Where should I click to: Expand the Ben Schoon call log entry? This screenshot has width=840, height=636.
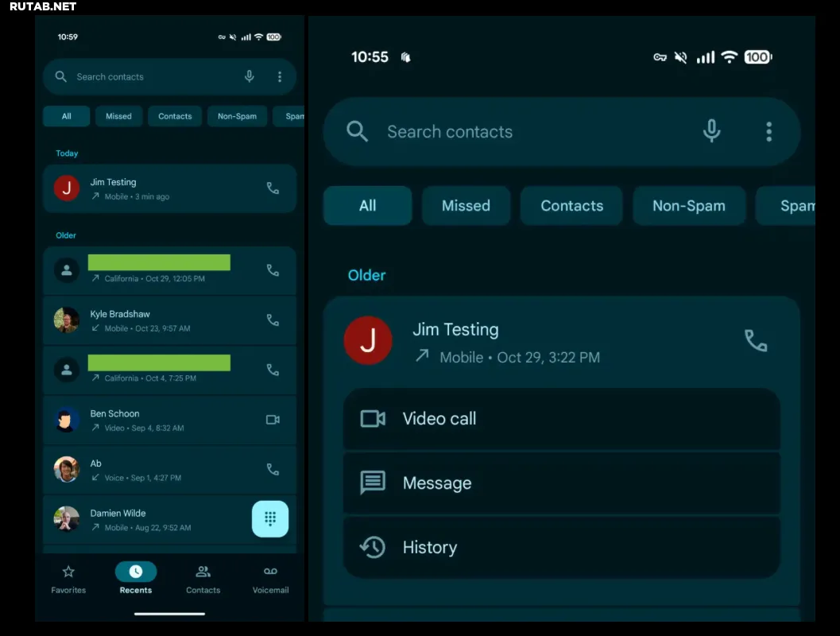click(x=169, y=420)
